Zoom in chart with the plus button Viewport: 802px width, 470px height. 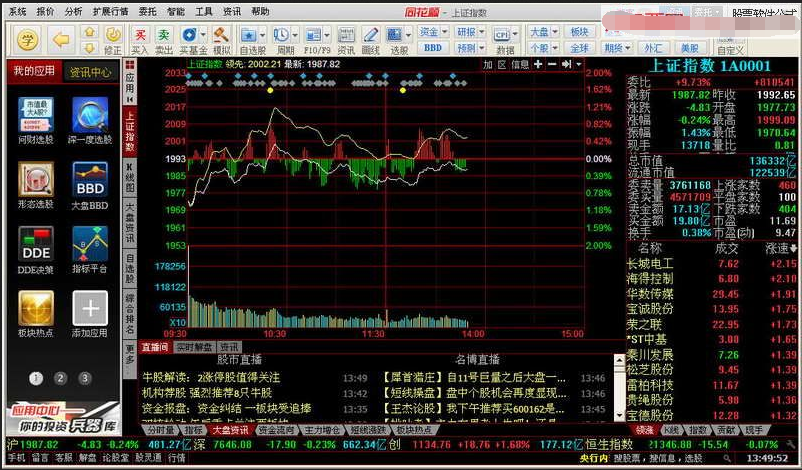click(x=538, y=64)
